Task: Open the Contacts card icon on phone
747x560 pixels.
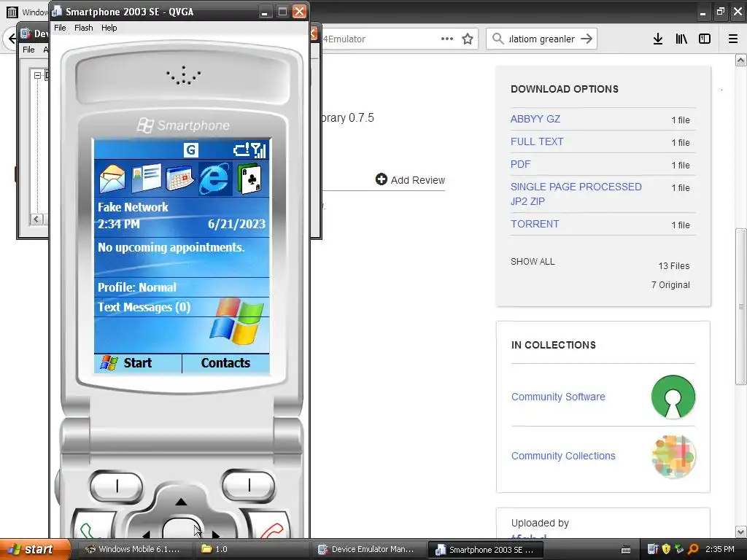Action: 146,179
